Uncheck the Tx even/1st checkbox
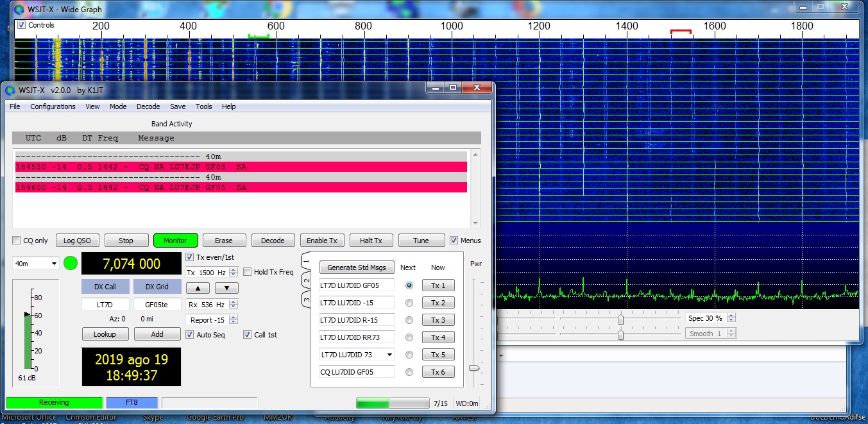Viewport: 868px width, 424px height. pyautogui.click(x=190, y=257)
